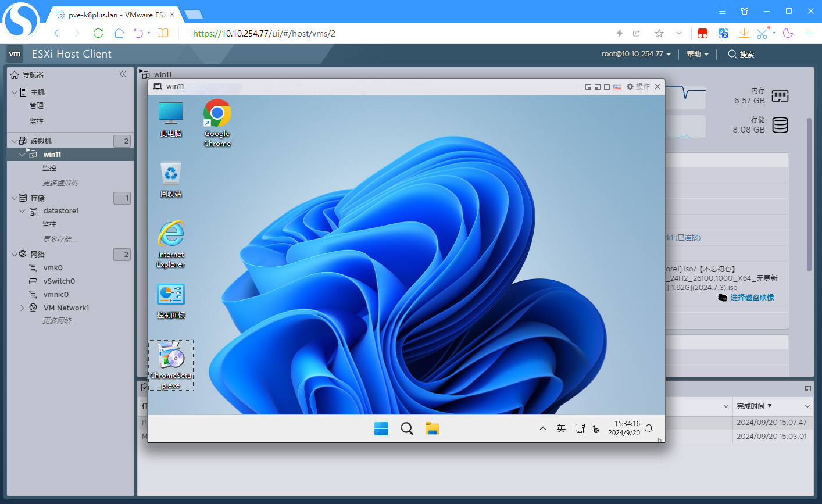Image resolution: width=822 pixels, height=504 pixels.
Task: Open the 帮助 help dropdown menu
Action: [698, 54]
